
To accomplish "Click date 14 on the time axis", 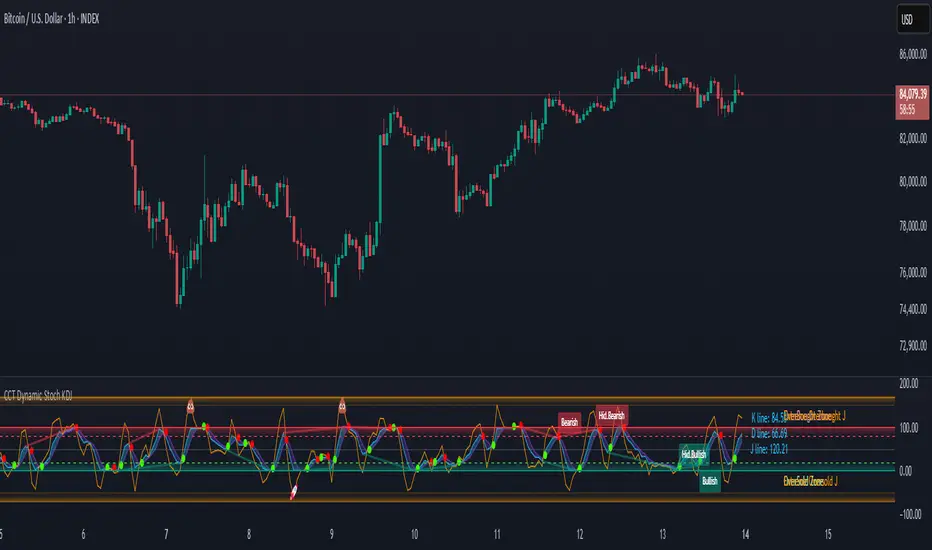I will [x=745, y=534].
